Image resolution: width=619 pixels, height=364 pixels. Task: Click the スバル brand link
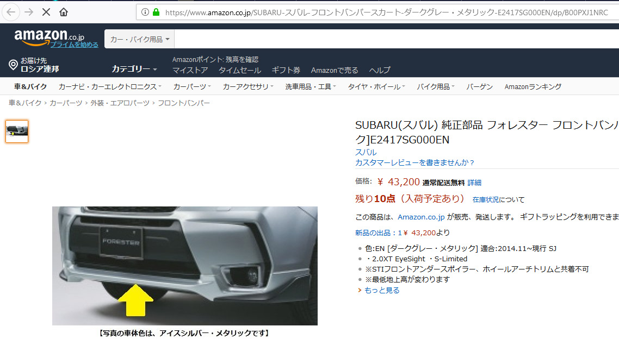361,152
